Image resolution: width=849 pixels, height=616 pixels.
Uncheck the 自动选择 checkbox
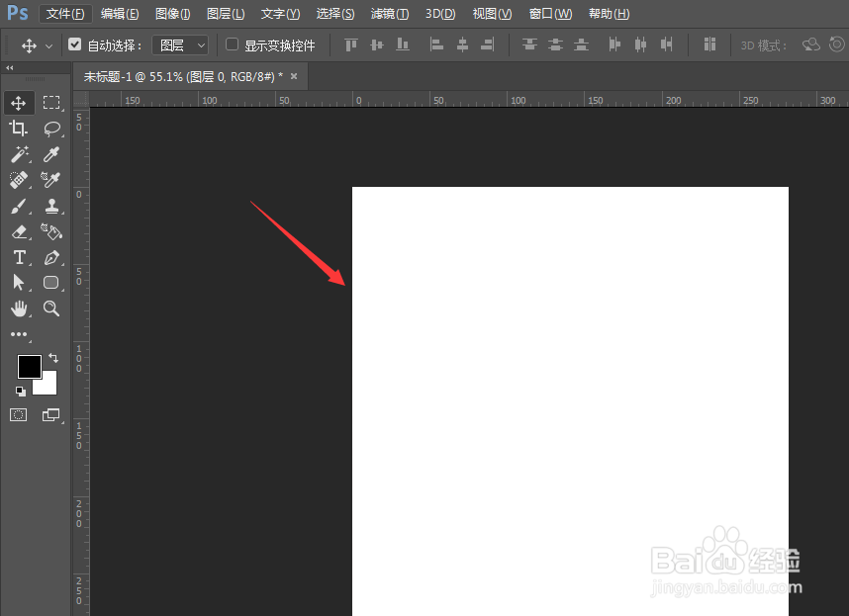pyautogui.click(x=75, y=44)
